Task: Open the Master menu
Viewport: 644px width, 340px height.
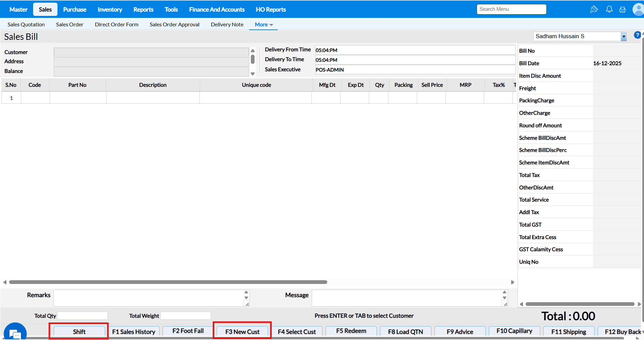Action: 18,9
